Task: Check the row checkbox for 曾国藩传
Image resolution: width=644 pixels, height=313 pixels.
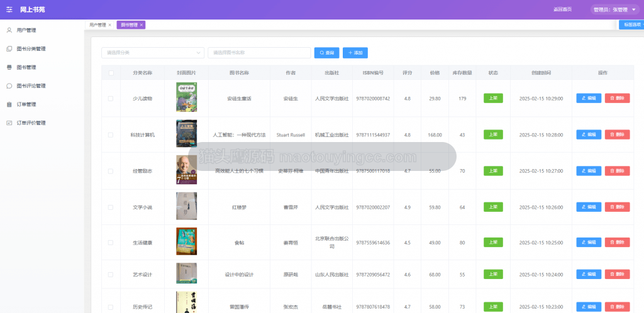Action: pos(111,307)
